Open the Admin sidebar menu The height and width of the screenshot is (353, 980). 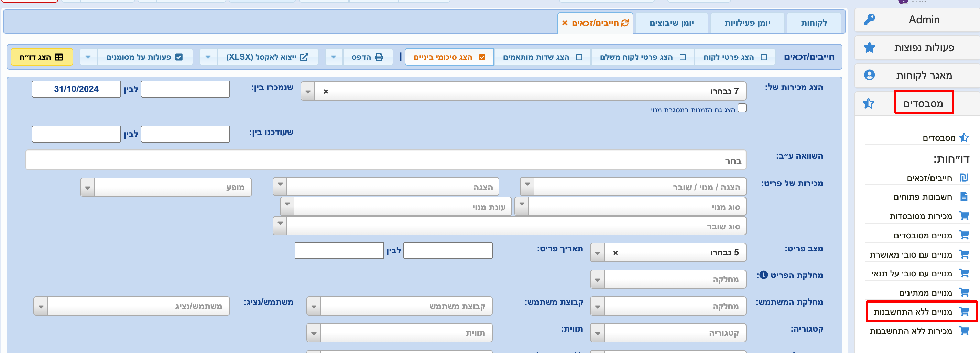[918, 19]
